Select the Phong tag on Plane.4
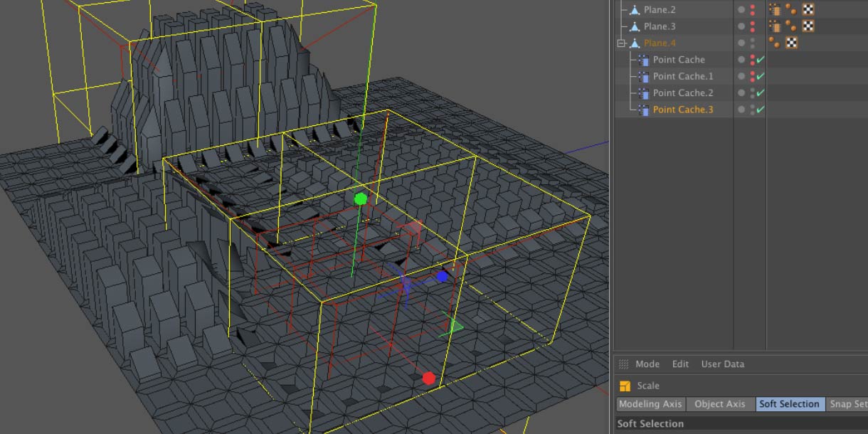This screenshot has width=868, height=434. coord(774,43)
